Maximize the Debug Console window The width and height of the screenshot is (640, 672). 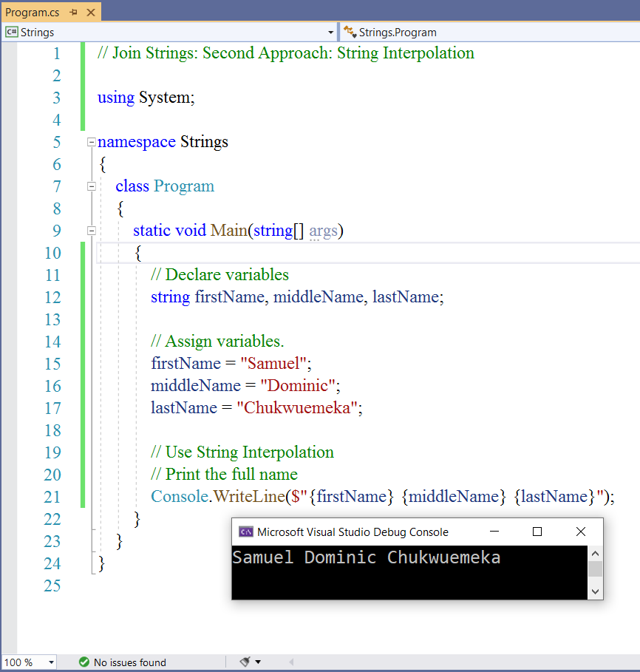pos(537,532)
